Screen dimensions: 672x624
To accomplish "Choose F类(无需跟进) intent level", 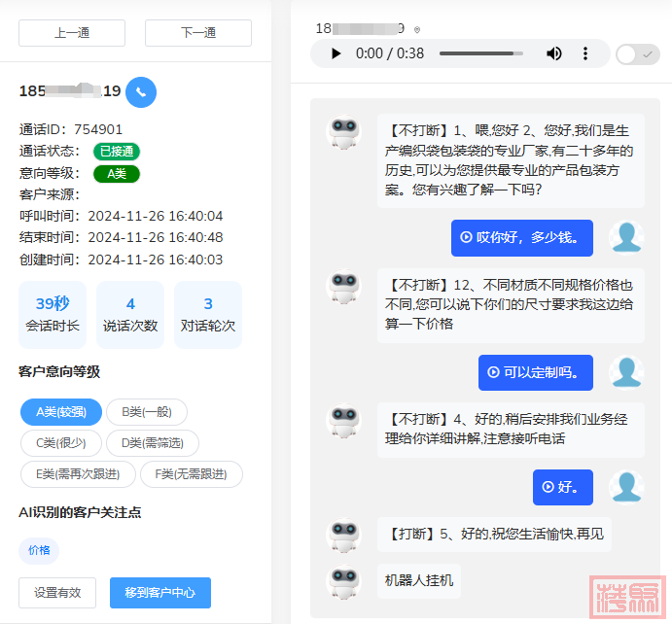I will point(192,474).
